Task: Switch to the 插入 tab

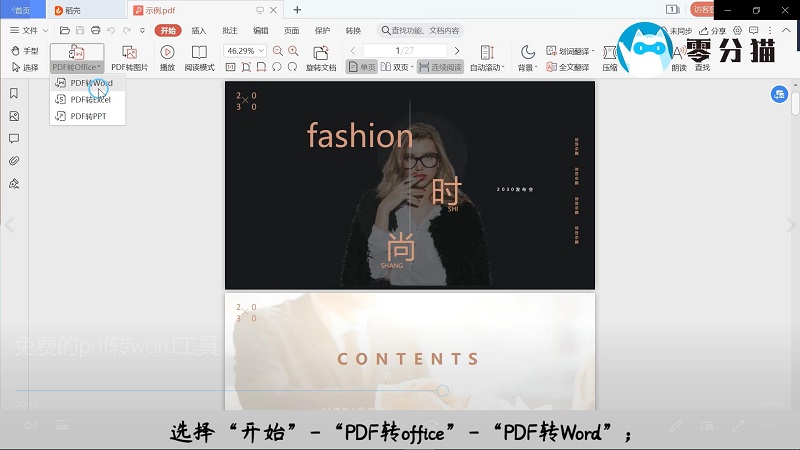Action: 199,31
